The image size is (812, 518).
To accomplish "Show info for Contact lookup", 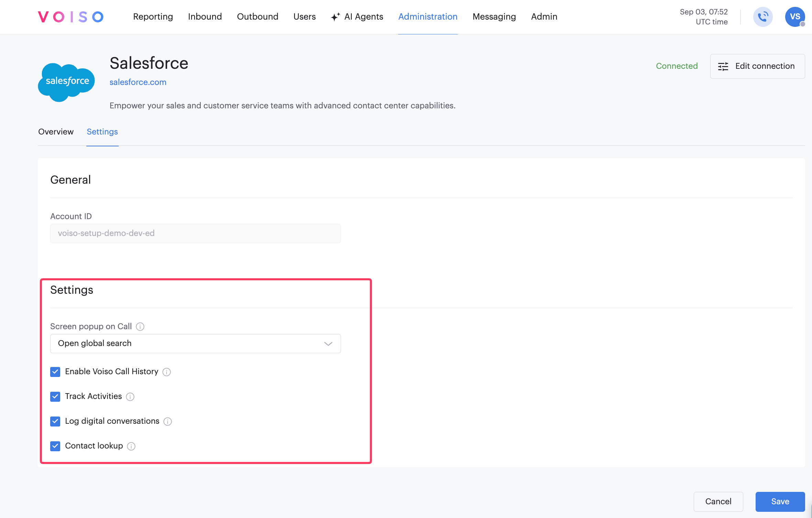I will point(131,446).
